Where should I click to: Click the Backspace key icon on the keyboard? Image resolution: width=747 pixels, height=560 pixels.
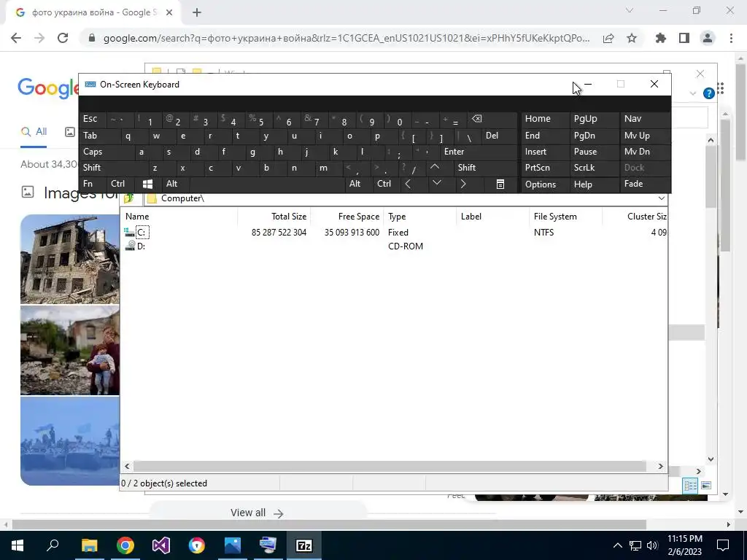point(476,119)
